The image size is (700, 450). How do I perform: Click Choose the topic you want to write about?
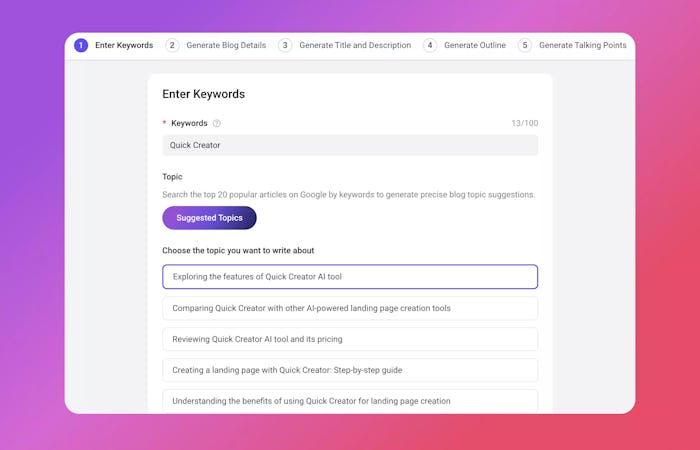(x=238, y=250)
